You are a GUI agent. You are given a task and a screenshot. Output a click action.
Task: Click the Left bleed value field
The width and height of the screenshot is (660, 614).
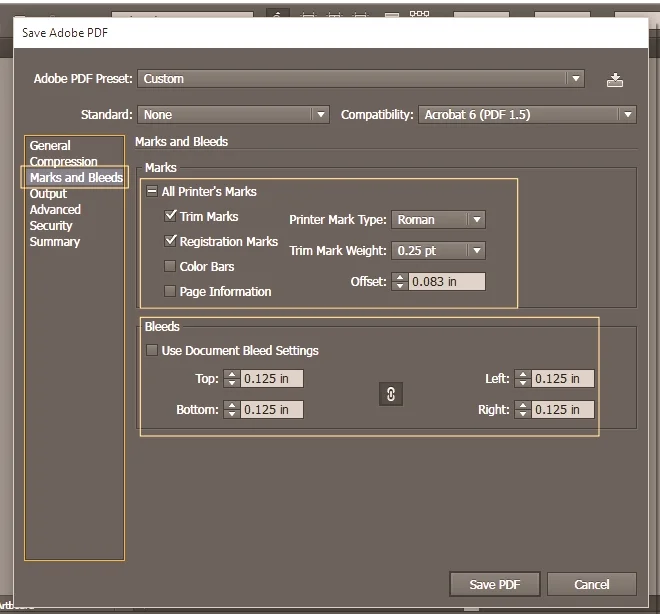click(x=563, y=378)
